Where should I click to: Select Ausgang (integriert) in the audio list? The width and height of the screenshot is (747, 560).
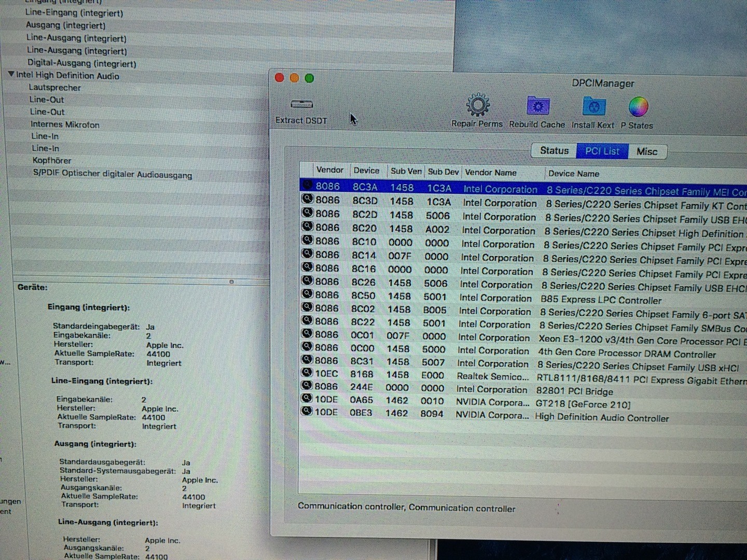click(x=66, y=25)
